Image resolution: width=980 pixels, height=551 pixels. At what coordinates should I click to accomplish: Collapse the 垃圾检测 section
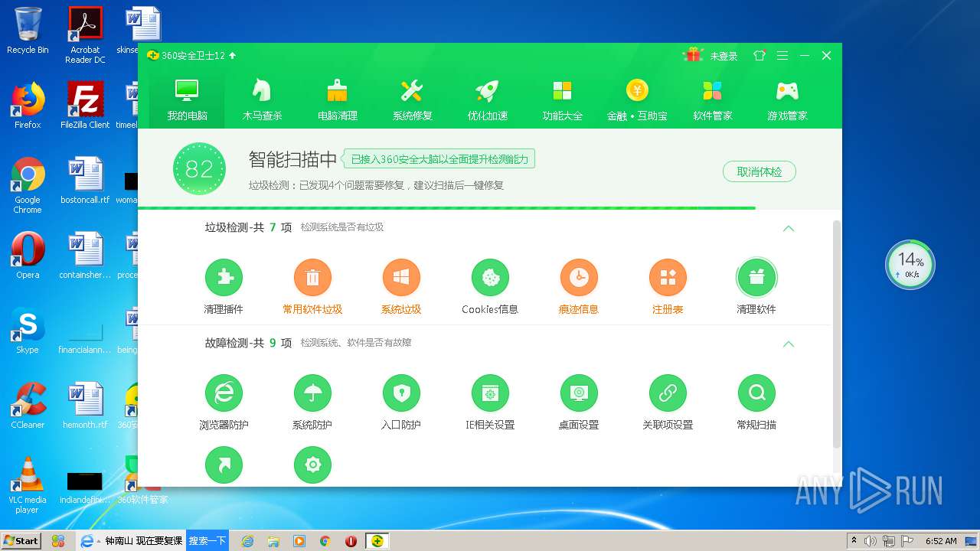(x=788, y=228)
